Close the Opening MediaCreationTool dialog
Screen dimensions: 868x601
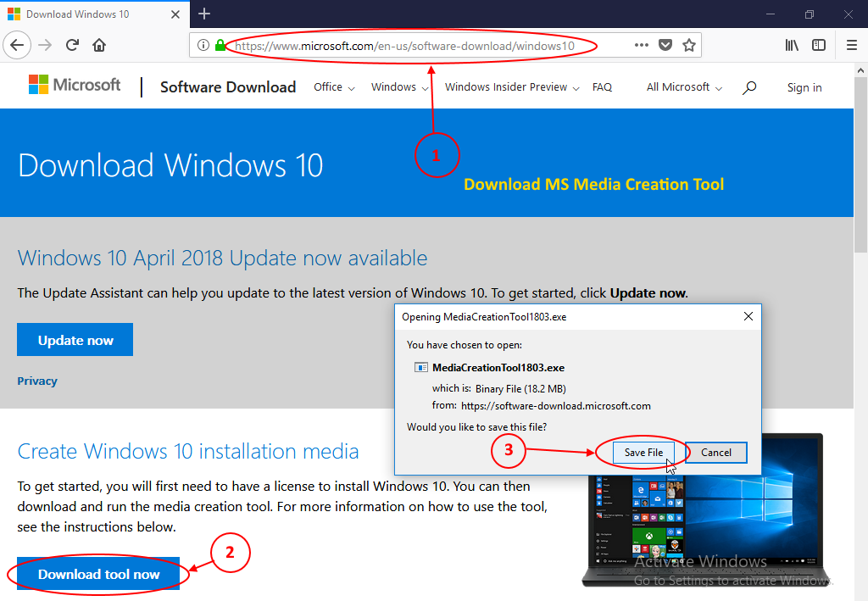(748, 316)
